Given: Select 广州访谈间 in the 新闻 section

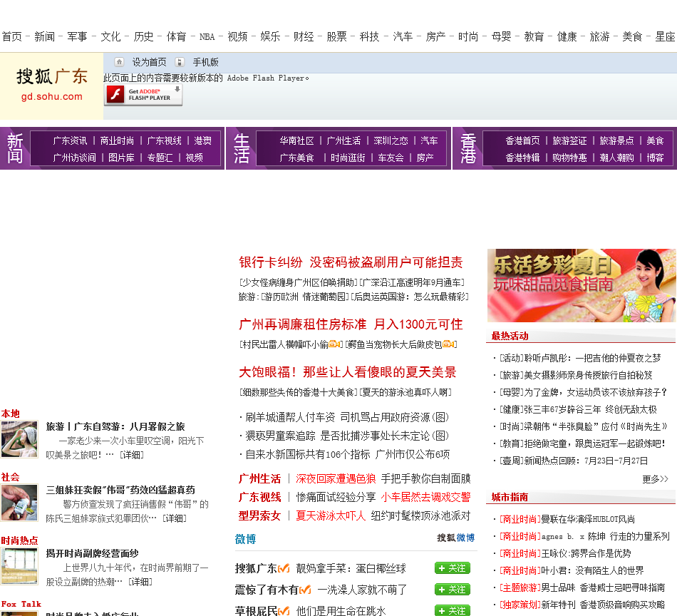Looking at the screenshot, I should coord(74,158).
